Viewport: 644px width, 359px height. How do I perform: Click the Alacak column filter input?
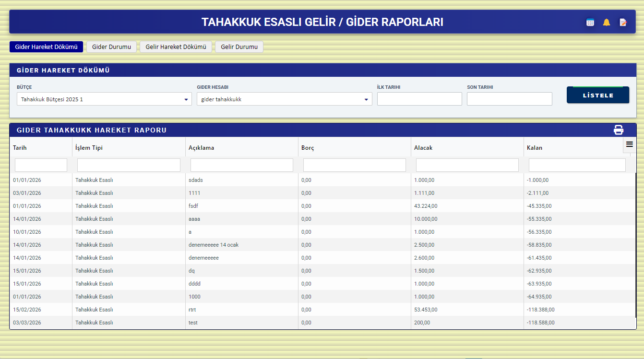pos(467,165)
